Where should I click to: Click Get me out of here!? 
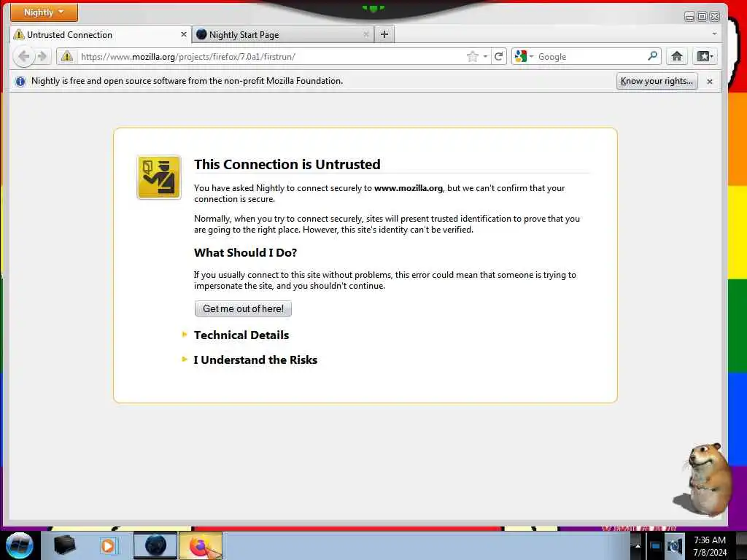[x=243, y=308]
